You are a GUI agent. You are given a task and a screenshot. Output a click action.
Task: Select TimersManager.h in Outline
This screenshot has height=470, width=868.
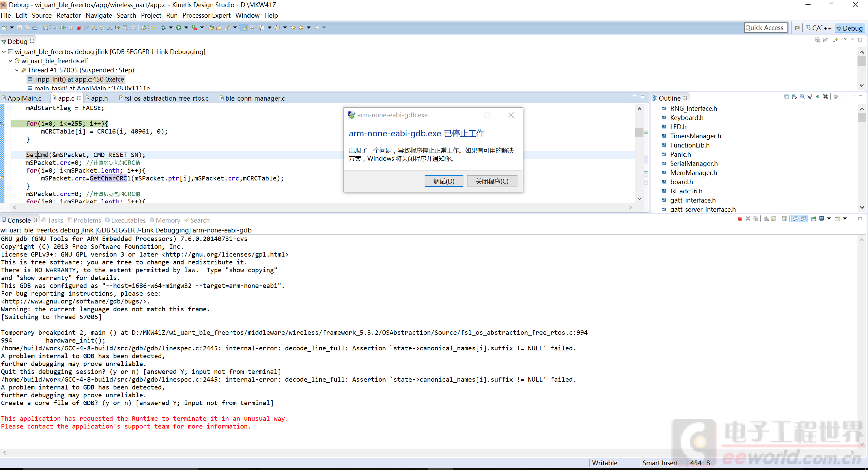click(x=695, y=136)
